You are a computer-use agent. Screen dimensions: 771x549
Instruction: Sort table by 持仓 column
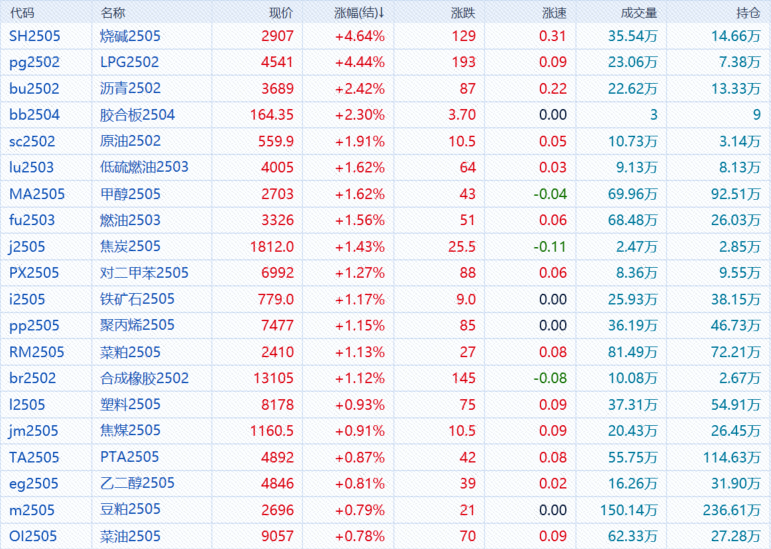[x=749, y=12]
